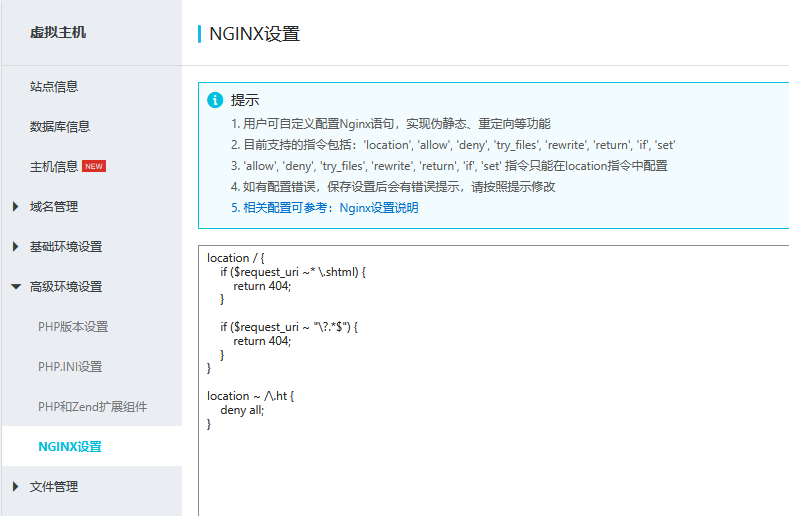Select PHP和Zend扩展组件 item

coord(92,407)
